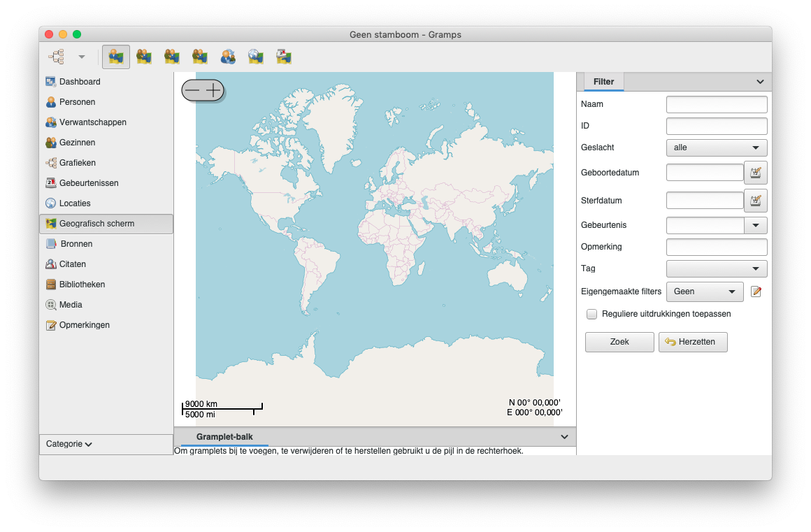
Task: Click the Herzetten button
Action: pos(692,342)
